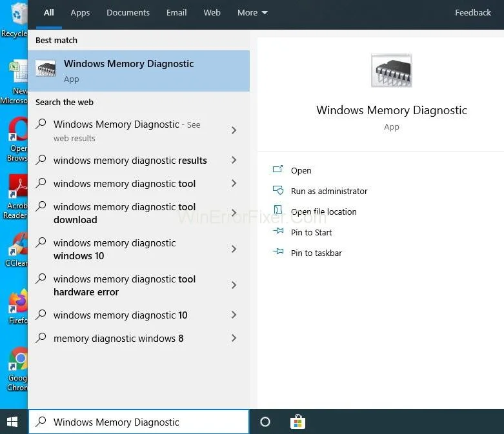504x434 pixels.
Task: Click the Run as administrator shield icon
Action: [278, 190]
